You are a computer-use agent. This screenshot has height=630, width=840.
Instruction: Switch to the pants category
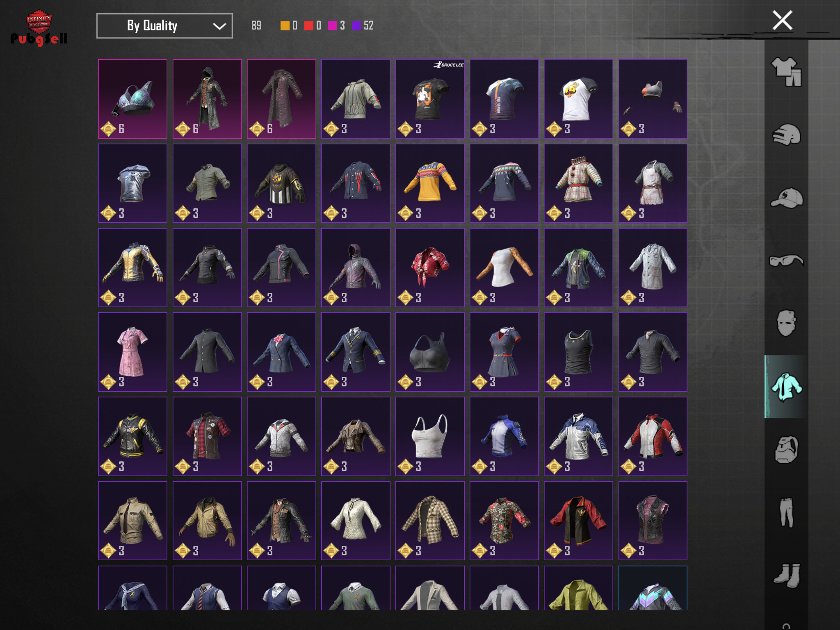click(x=786, y=513)
